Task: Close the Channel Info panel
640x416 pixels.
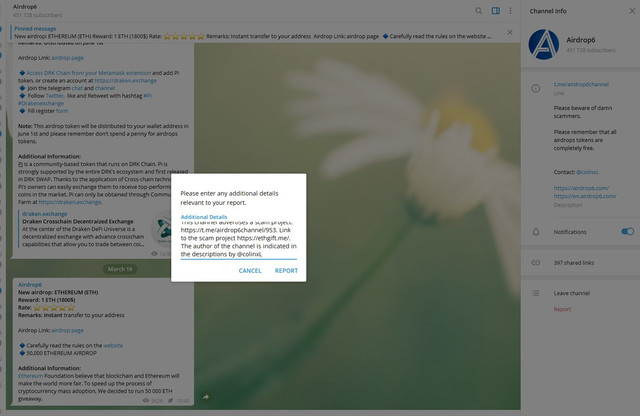Action: [x=632, y=11]
